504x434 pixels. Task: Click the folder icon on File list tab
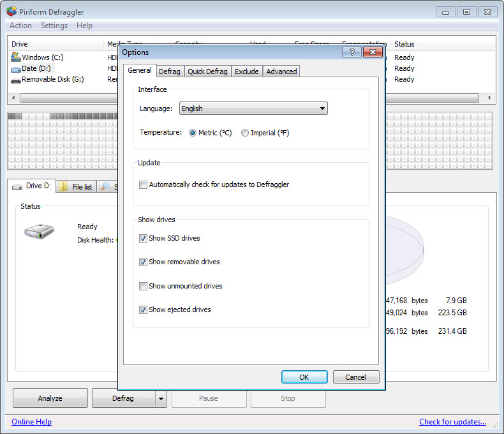tap(63, 186)
